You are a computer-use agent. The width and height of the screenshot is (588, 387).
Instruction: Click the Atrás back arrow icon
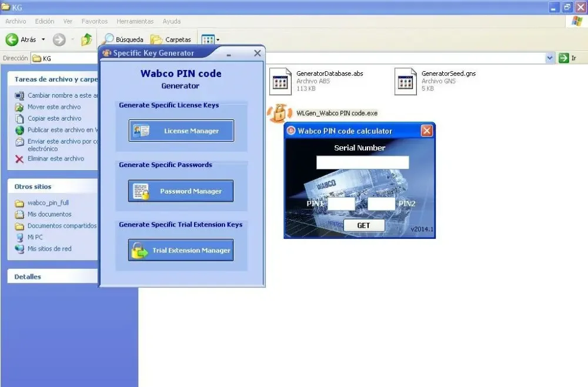12,39
